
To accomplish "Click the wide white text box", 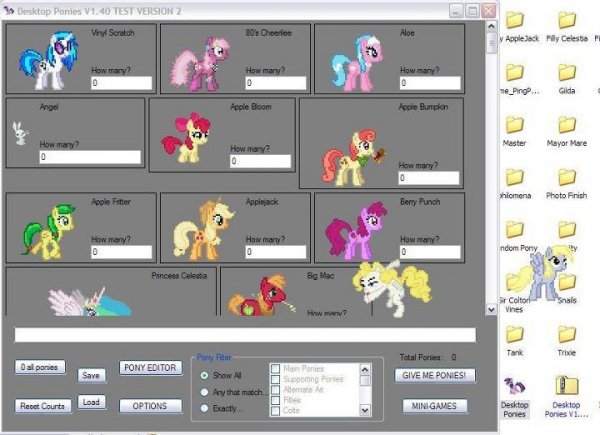I will [x=245, y=335].
